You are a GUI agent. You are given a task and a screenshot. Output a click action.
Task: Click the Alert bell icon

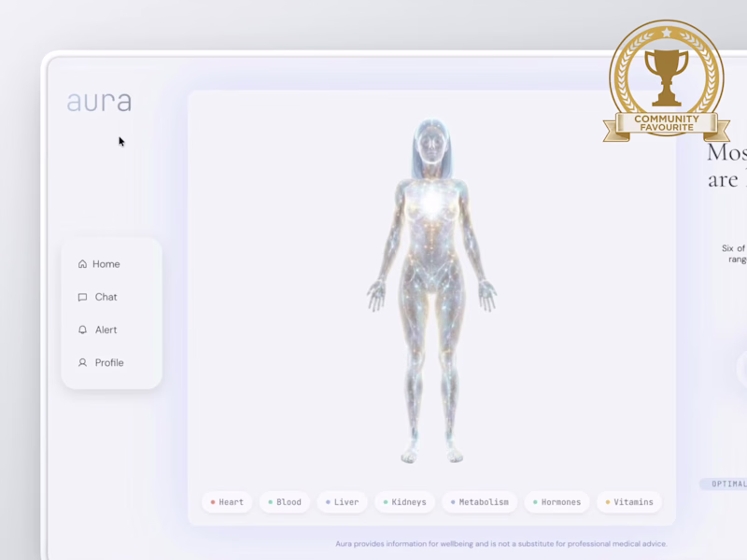(82, 329)
